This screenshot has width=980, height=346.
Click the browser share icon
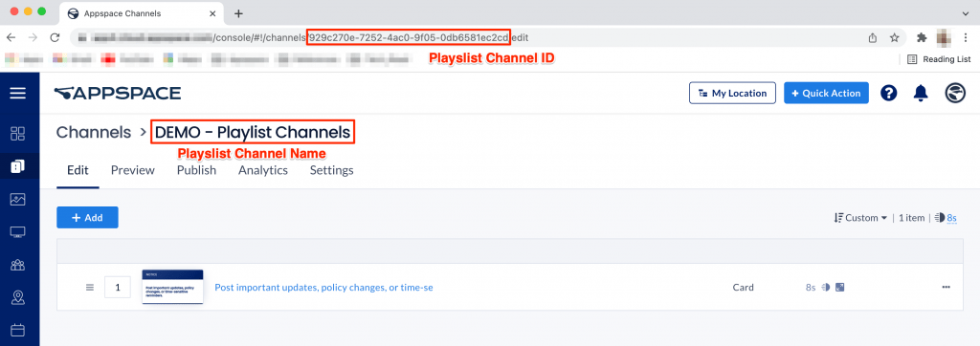873,37
